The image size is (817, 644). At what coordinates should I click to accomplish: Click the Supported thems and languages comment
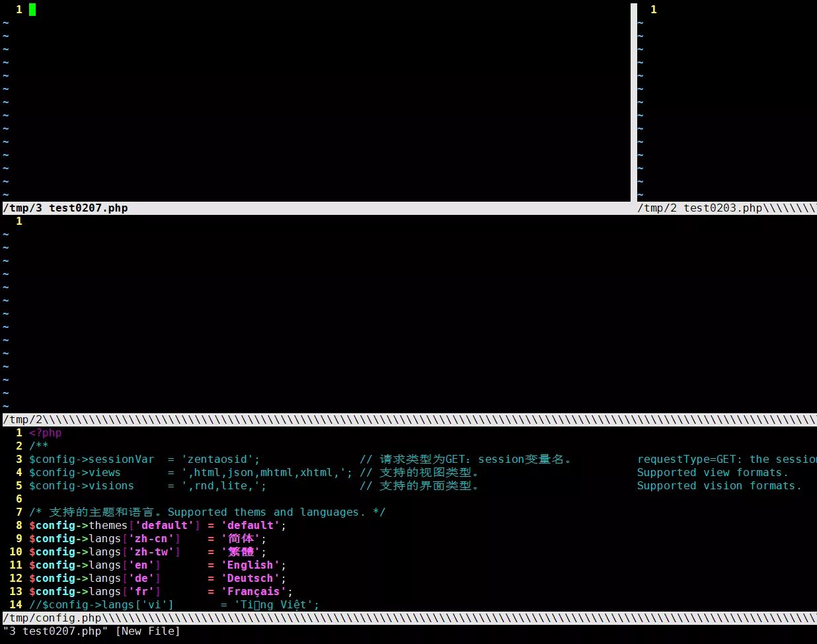click(263, 512)
